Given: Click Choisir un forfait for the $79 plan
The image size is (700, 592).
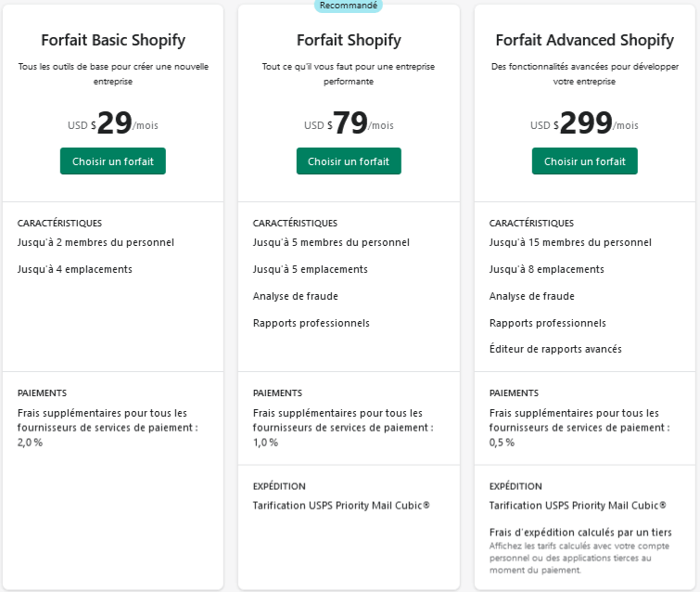Looking at the screenshot, I should (349, 161).
